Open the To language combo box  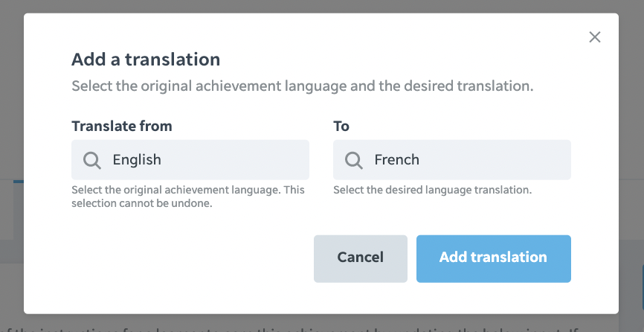coord(452,160)
